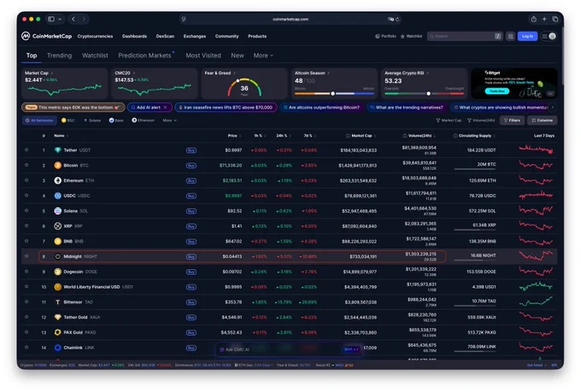
Task: Open the Columns button
Action: 542,120
